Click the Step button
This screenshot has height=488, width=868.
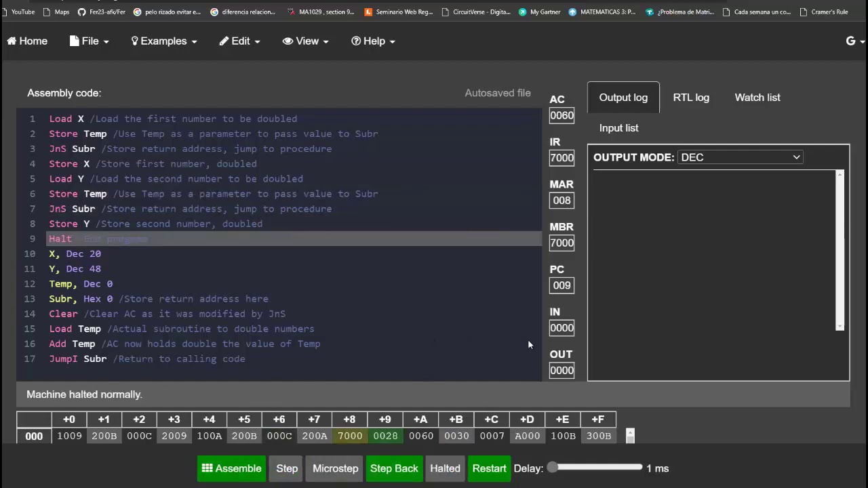[x=287, y=468]
